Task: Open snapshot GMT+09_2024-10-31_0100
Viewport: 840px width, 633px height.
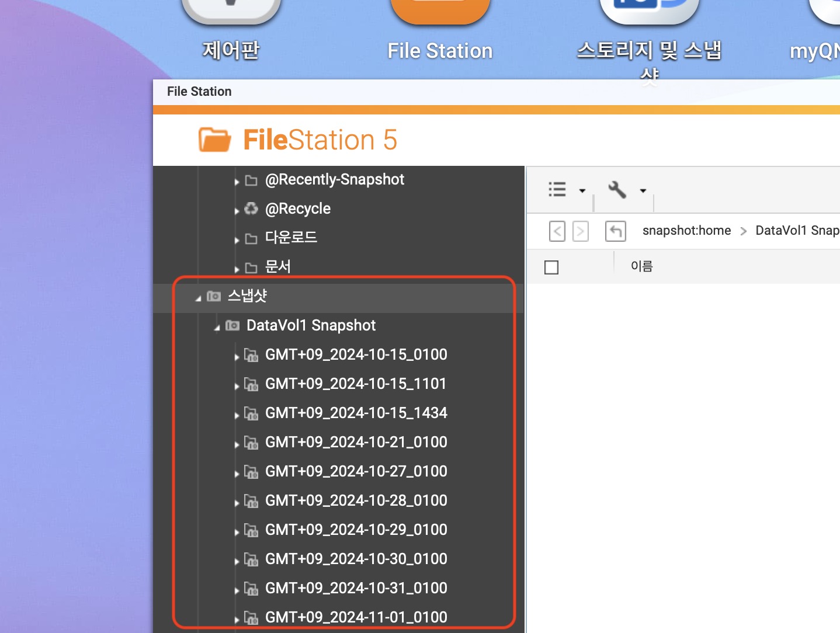Action: 356,588
